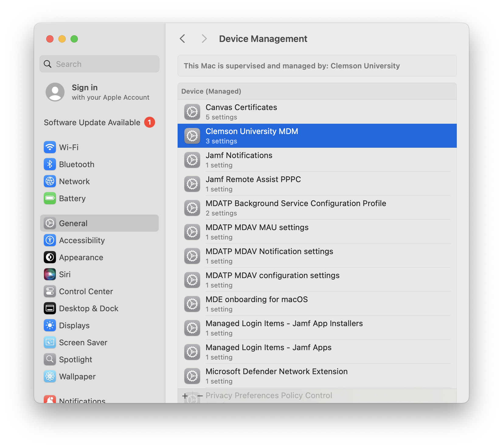The image size is (503, 448).
Task: Select the Jamf Notifications profile
Action: (x=317, y=160)
